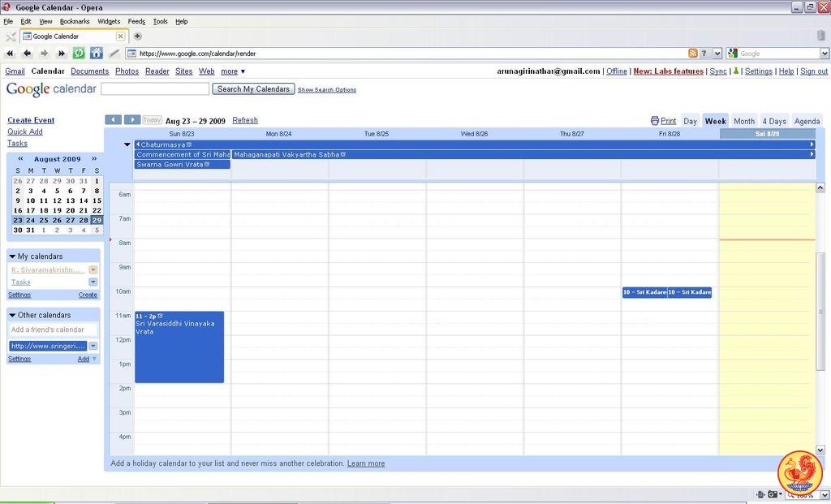The image size is (831, 504).
Task: Open the Tools menu
Action: click(x=160, y=21)
